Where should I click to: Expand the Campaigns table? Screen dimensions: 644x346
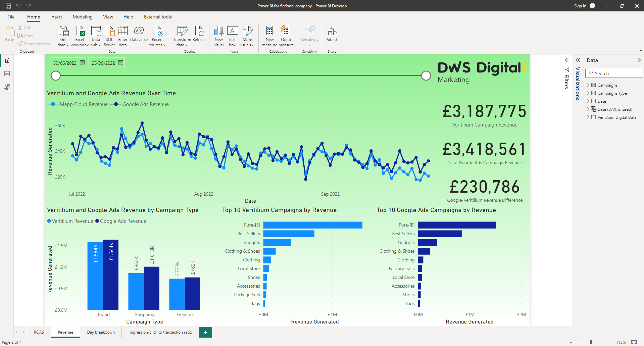click(x=588, y=85)
